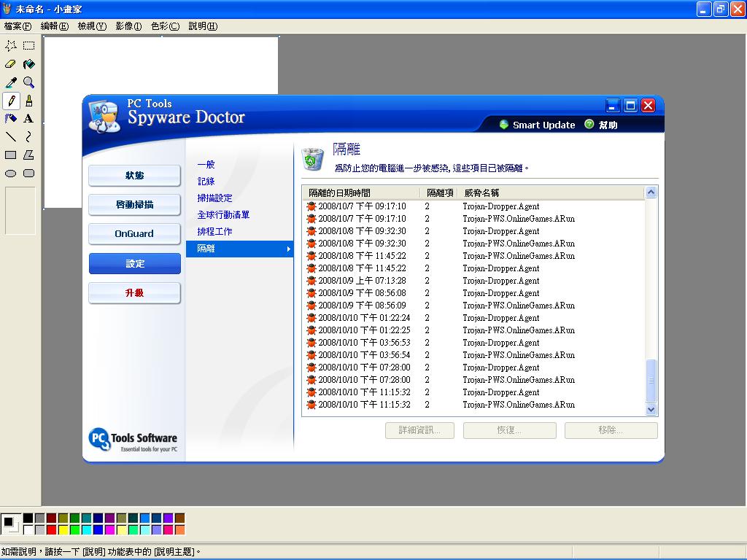Click the green help question-mark icon
Screen dimensions: 747x560
tap(589, 124)
